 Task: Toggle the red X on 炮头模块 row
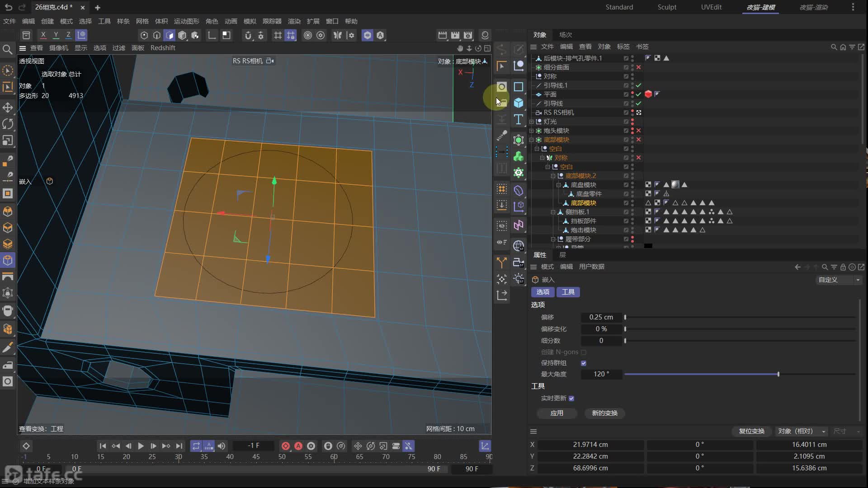click(638, 131)
